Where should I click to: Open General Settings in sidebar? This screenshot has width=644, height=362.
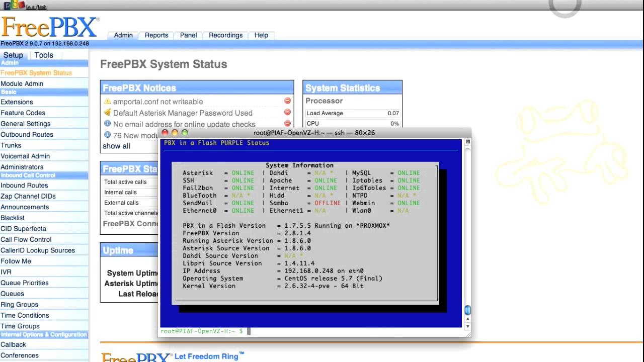[26, 124]
